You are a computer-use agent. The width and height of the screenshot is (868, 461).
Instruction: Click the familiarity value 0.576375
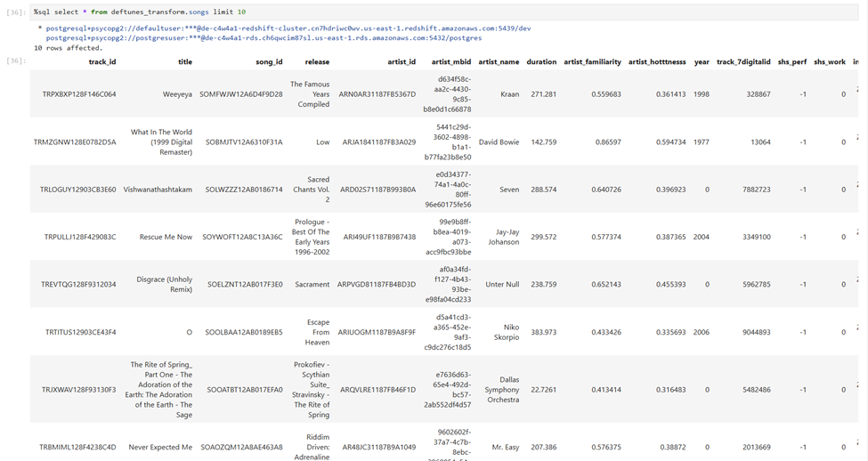click(x=606, y=447)
